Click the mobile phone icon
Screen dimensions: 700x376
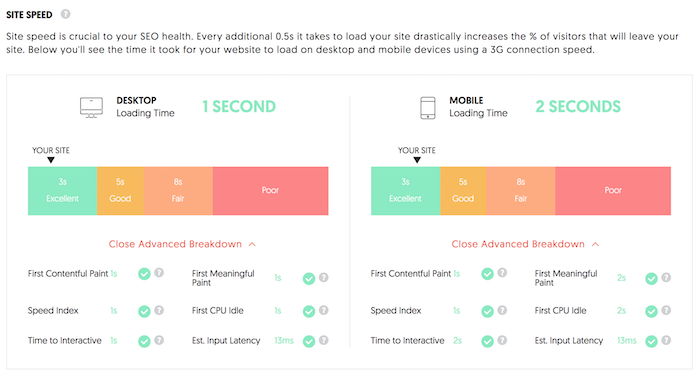pos(428,108)
